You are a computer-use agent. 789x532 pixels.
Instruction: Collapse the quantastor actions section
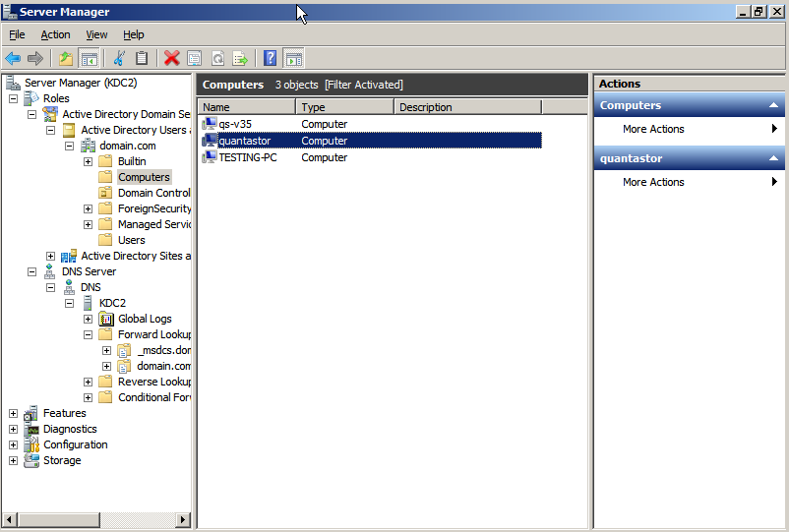[774, 158]
